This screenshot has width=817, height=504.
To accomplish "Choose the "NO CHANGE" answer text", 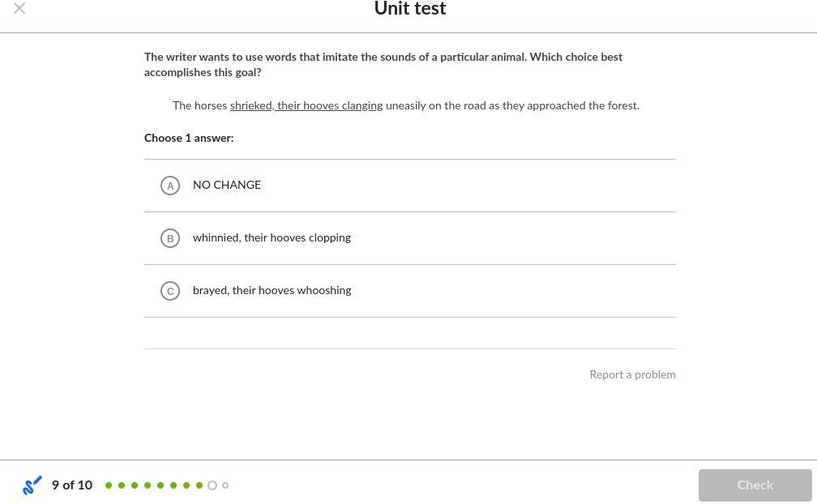I will (x=227, y=185).
